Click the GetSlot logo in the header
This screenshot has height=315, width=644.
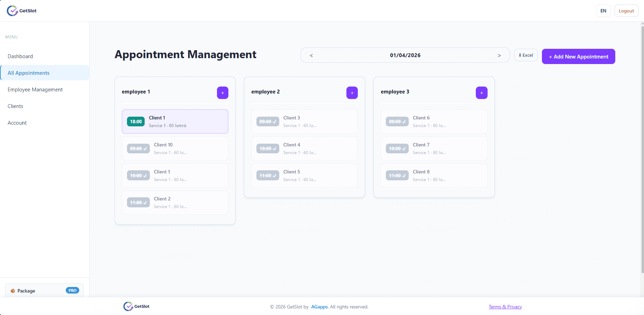click(x=21, y=10)
